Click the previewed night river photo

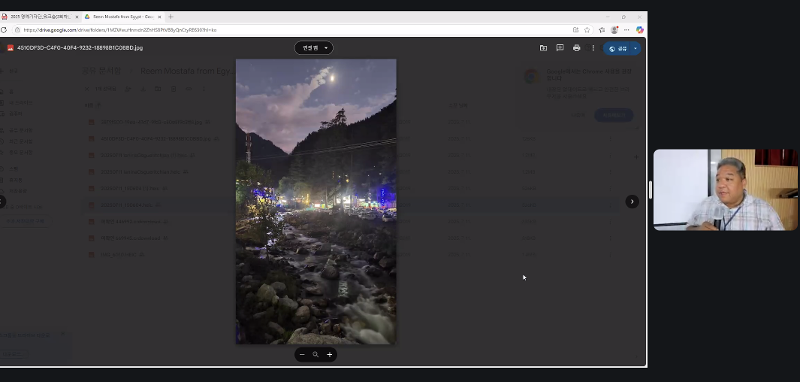coord(316,201)
